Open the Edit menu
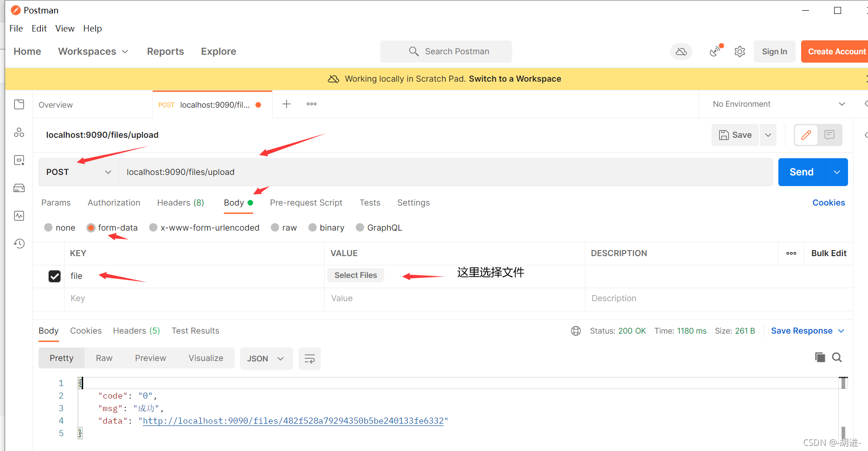 [39, 28]
